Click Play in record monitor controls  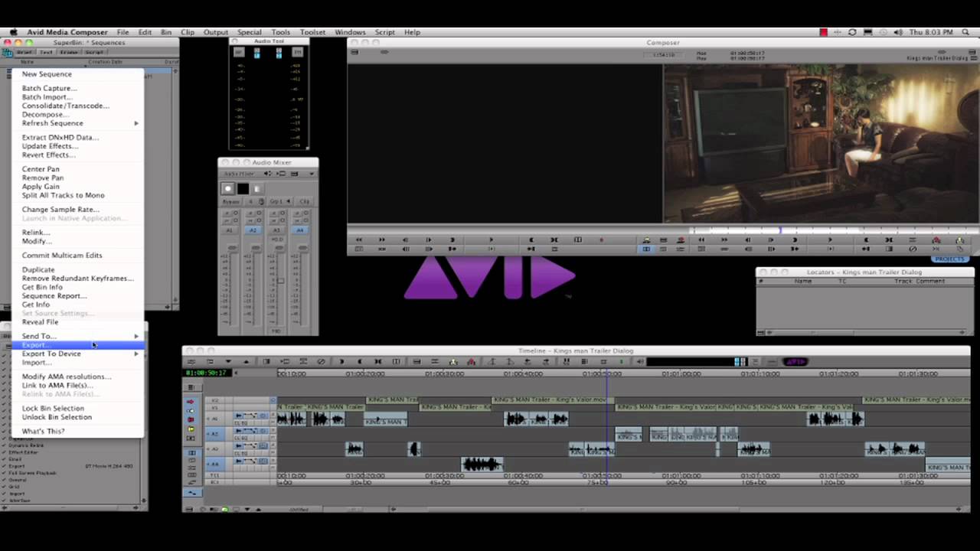(x=829, y=240)
